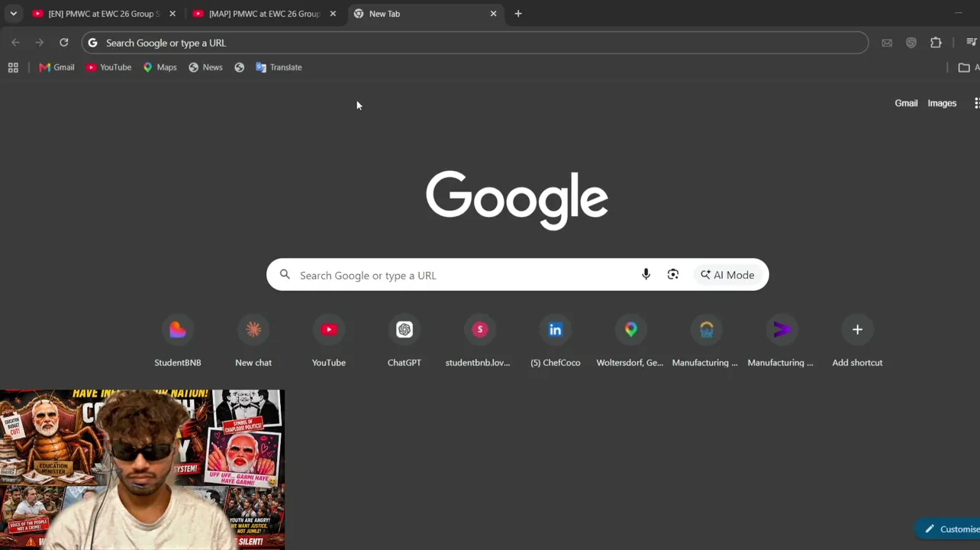The width and height of the screenshot is (980, 550).
Task: Go back using the back arrow
Action: click(x=15, y=43)
